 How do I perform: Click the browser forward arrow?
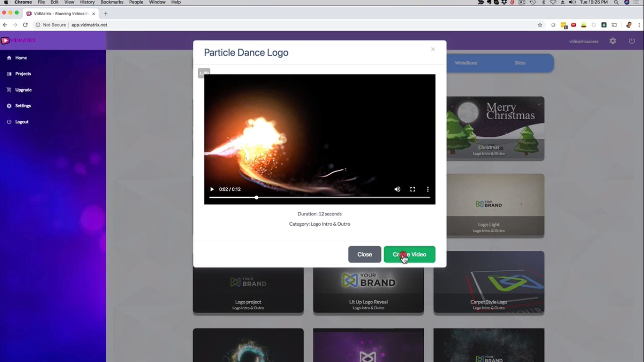pyautogui.click(x=15, y=25)
